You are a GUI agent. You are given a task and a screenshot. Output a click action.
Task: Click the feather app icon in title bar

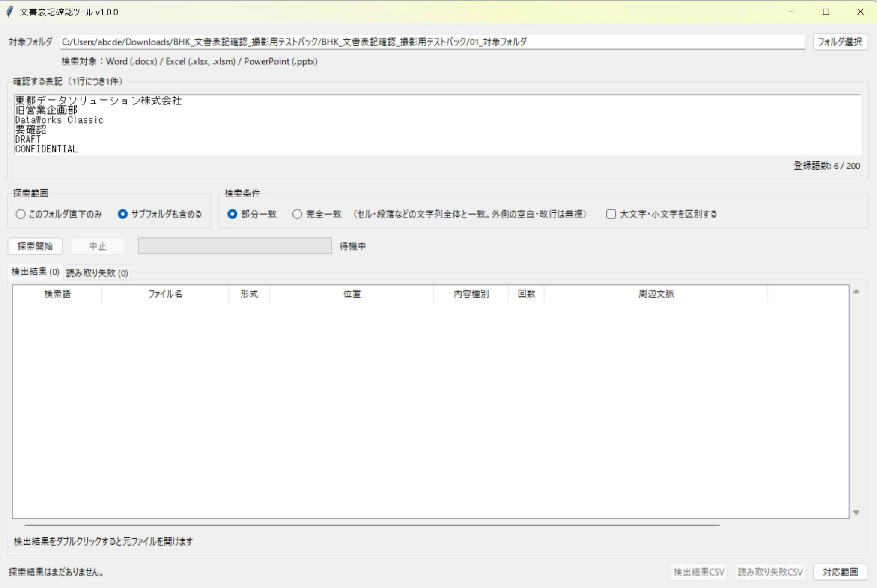click(10, 12)
